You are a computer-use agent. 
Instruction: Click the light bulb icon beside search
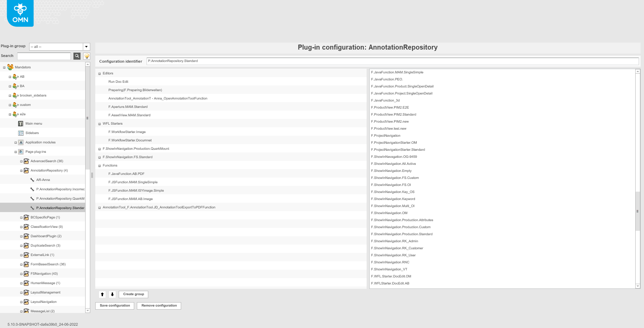click(x=86, y=56)
